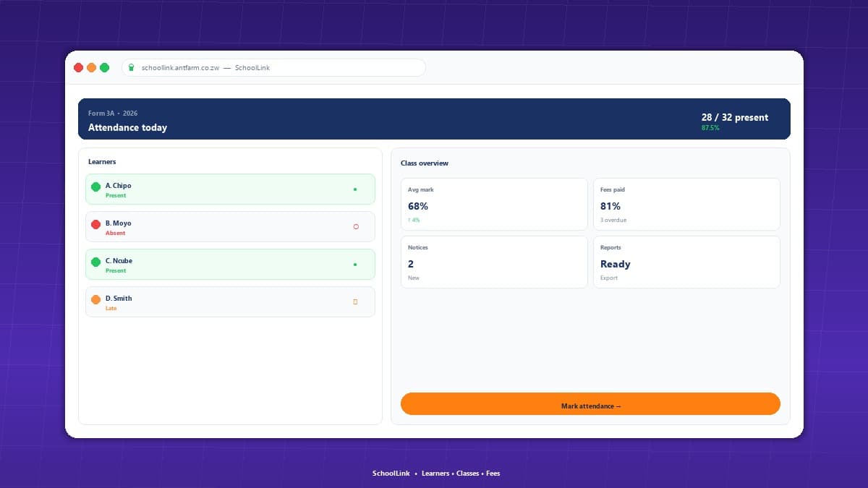Click the Late status under D. Smith
Screen dimensions: 868x488
pos(111,308)
